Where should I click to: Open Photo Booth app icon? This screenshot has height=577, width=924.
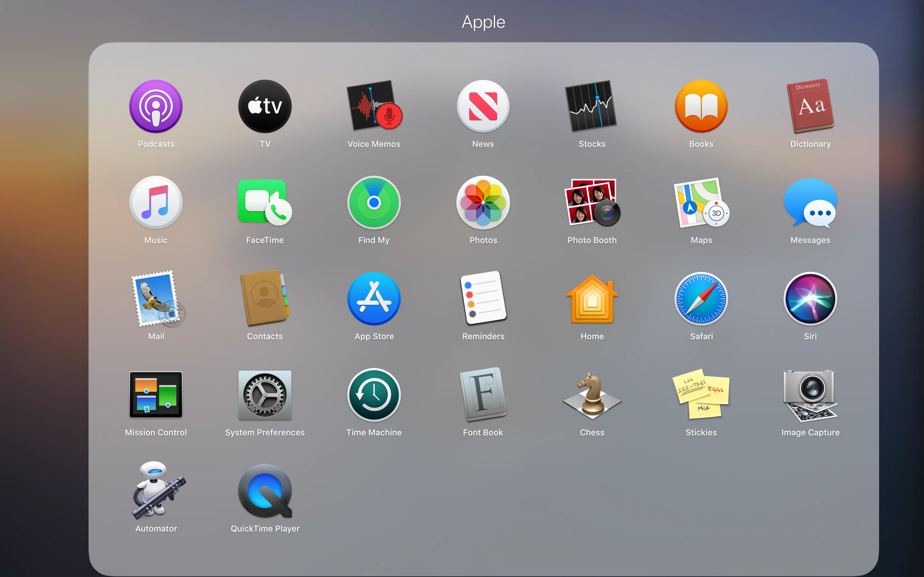(592, 203)
